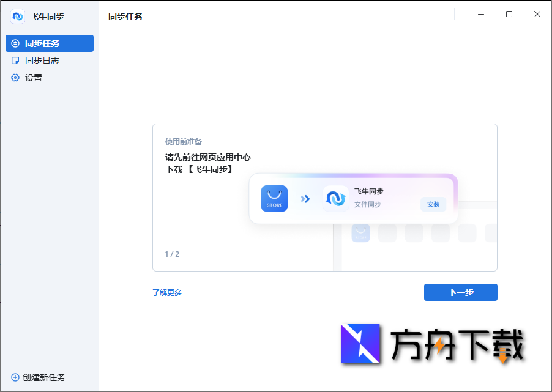Open settings via the 设置 gear icon
Viewport: 552px width, 392px height.
[x=15, y=78]
